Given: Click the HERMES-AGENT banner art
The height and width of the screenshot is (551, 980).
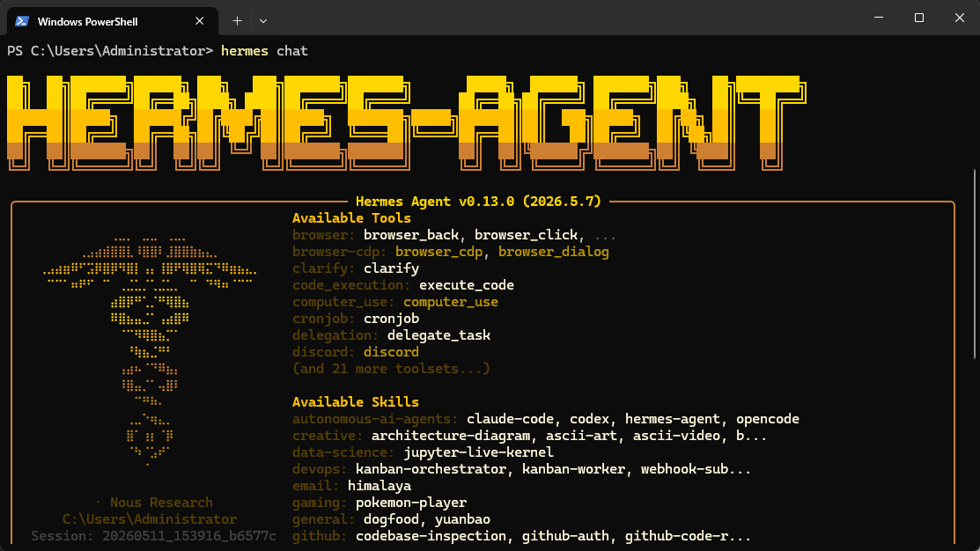Looking at the screenshot, I should tap(406, 123).
